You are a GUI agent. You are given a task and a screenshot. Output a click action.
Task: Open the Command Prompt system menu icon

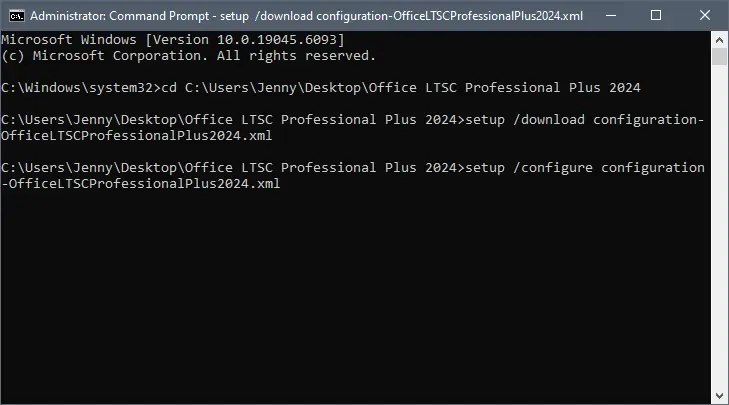pyautogui.click(x=17, y=16)
